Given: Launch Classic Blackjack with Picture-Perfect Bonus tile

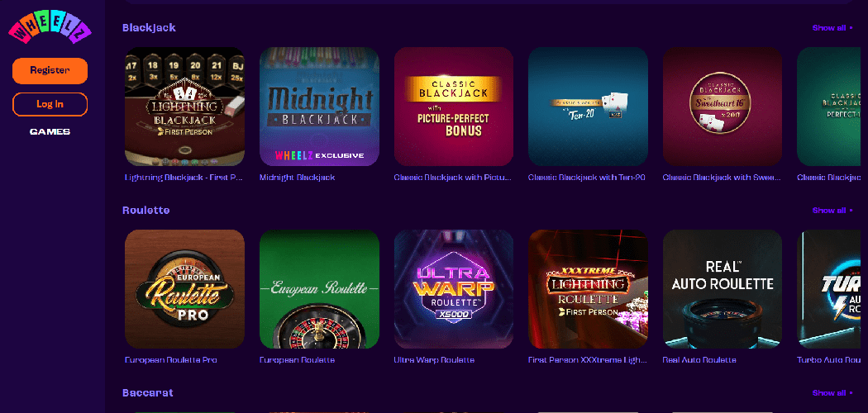Looking at the screenshot, I should pos(454,107).
